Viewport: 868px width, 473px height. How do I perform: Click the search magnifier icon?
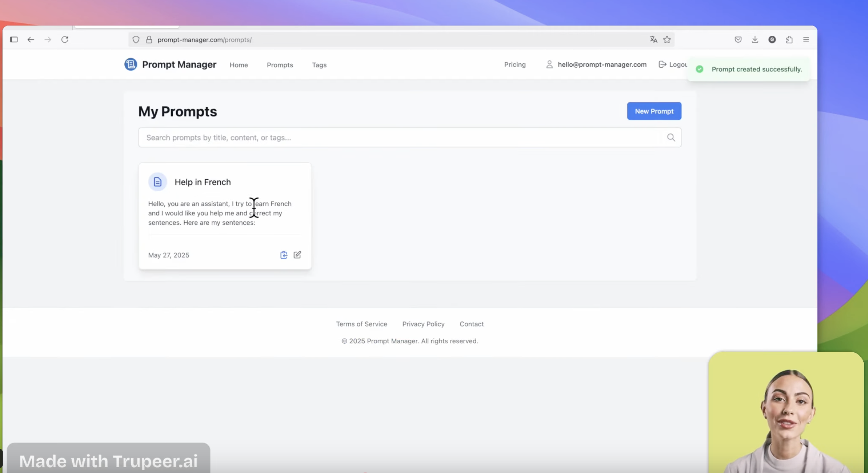(x=671, y=137)
